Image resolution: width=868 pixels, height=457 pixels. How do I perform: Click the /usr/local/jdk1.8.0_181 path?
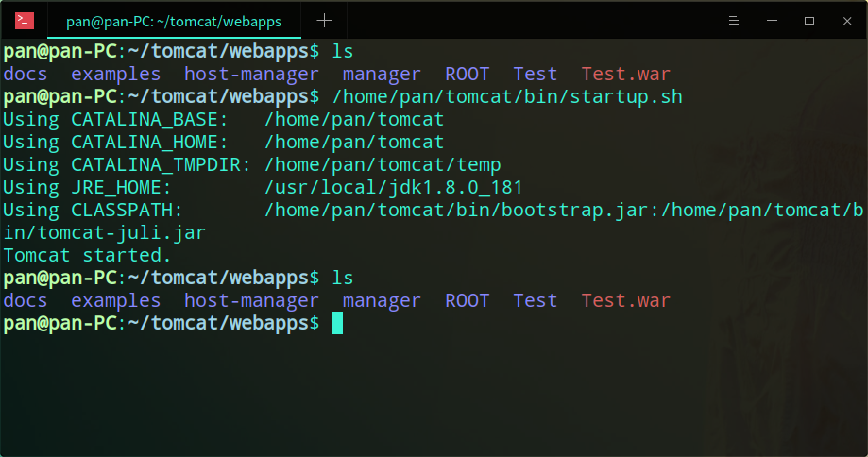pyautogui.click(x=394, y=188)
